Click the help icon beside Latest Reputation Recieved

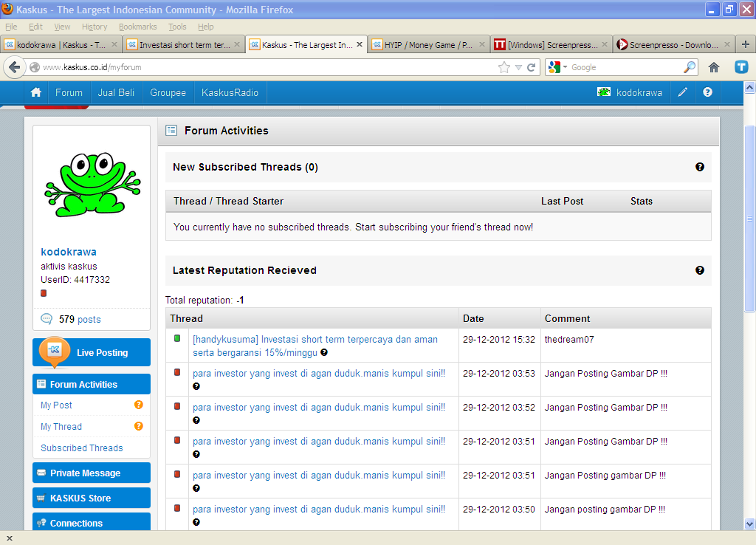coord(700,270)
